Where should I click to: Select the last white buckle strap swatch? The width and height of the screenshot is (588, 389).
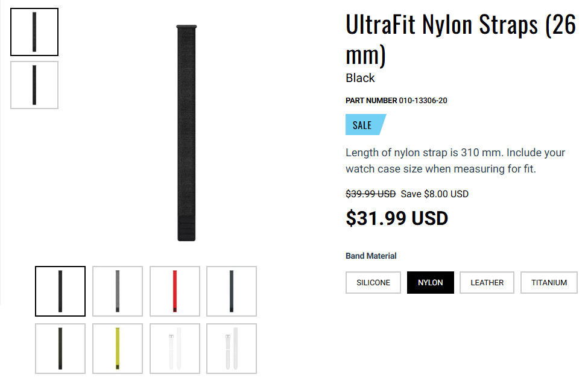pyautogui.click(x=232, y=349)
